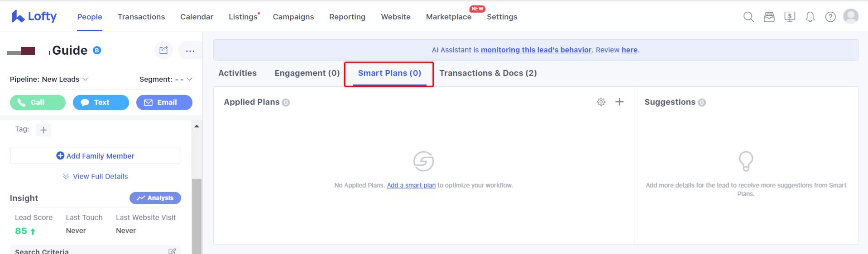Edit Search Criteria pencil icon
This screenshot has width=868, height=254.
coord(172,251)
